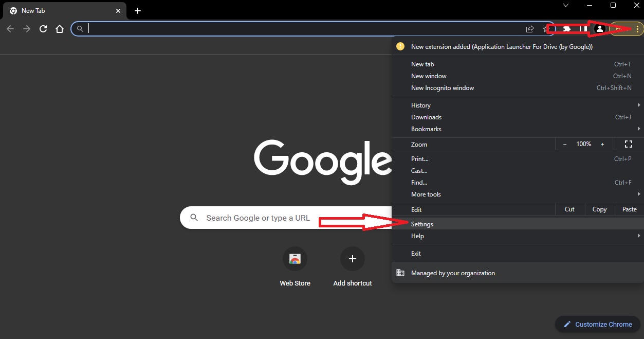Click Copy in Edit row
The width and height of the screenshot is (644, 339).
coord(599,209)
